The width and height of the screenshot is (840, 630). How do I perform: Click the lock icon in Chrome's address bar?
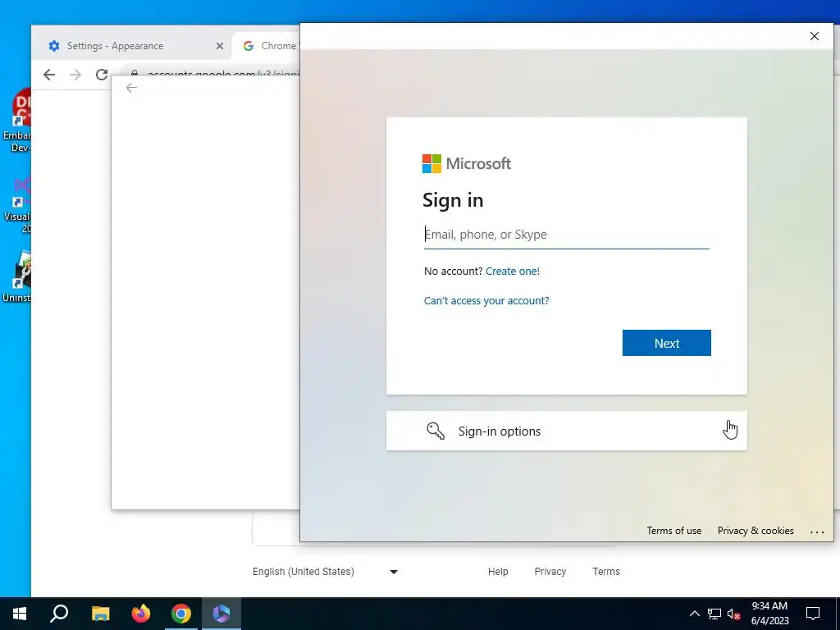(135, 75)
